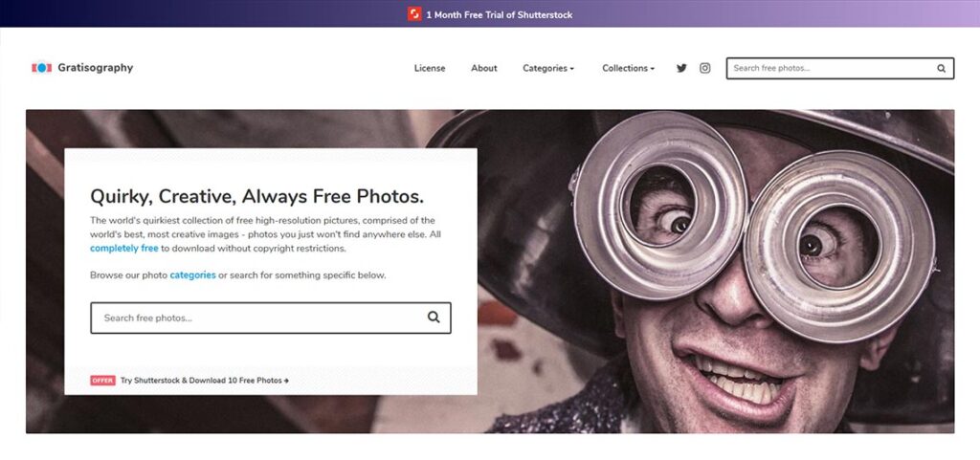Click the header search magnifier icon
The width and height of the screenshot is (980, 460).
pyautogui.click(x=942, y=69)
